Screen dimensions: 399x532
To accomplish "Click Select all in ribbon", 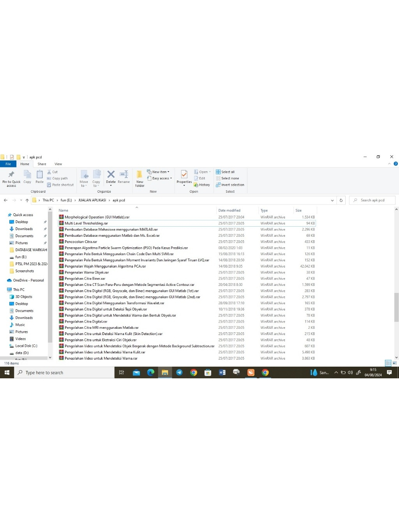I will coord(225,172).
